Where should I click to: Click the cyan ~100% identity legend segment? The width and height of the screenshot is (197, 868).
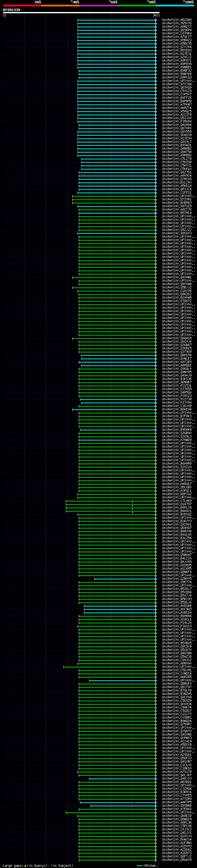[x=175, y=6]
